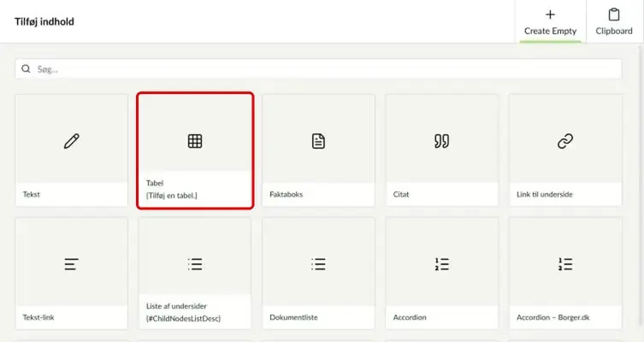The height and width of the screenshot is (342, 644).
Task: Pick the Faktaboks document icon
Action: point(318,141)
